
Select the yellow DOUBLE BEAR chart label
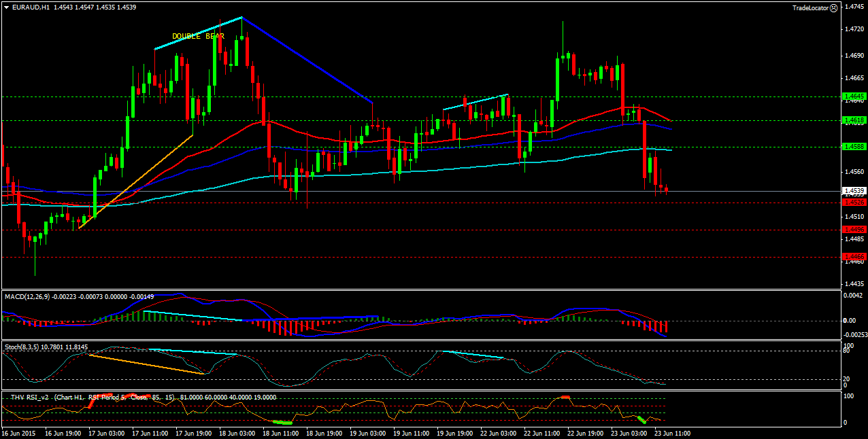pos(198,36)
